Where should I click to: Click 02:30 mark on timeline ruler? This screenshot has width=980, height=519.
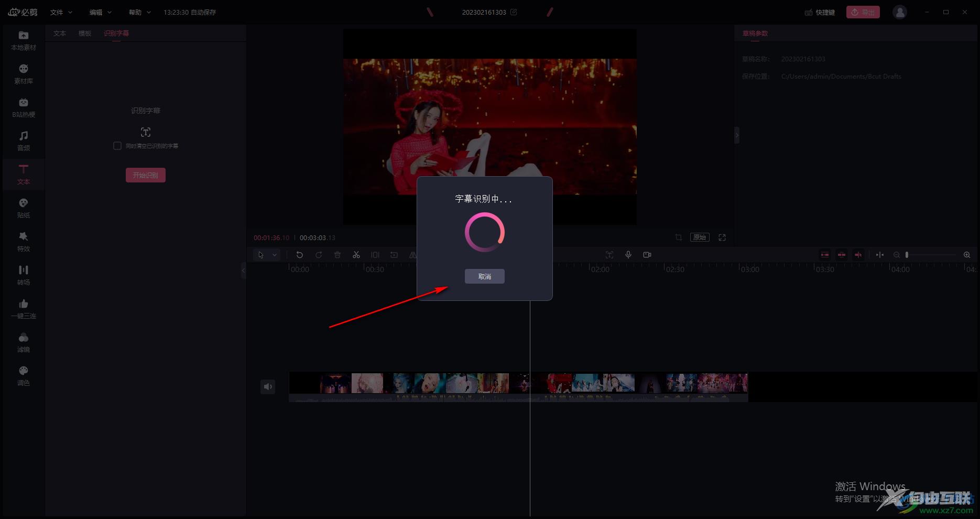click(x=675, y=269)
